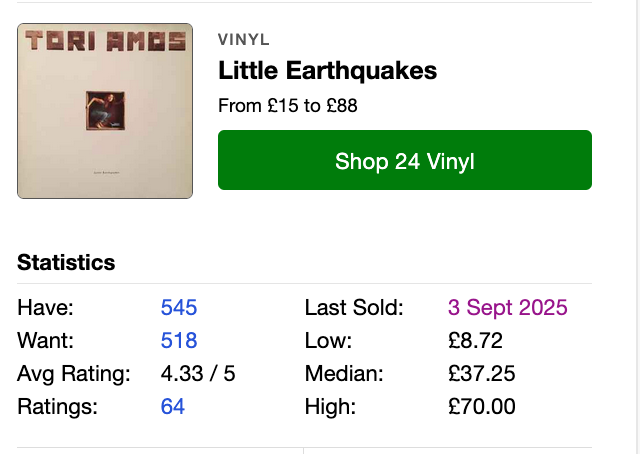Open the Tori Amos album cover thumbnail
640x454 pixels.
click(x=105, y=111)
